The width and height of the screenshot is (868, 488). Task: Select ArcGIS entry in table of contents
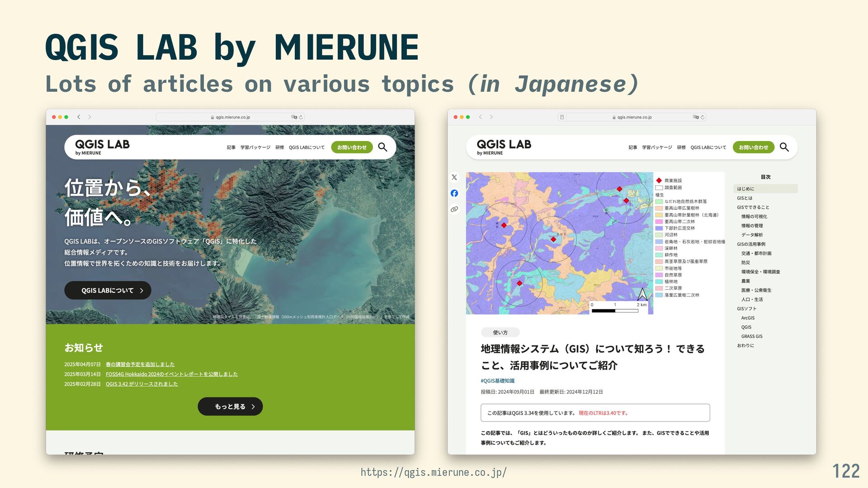(x=748, y=318)
